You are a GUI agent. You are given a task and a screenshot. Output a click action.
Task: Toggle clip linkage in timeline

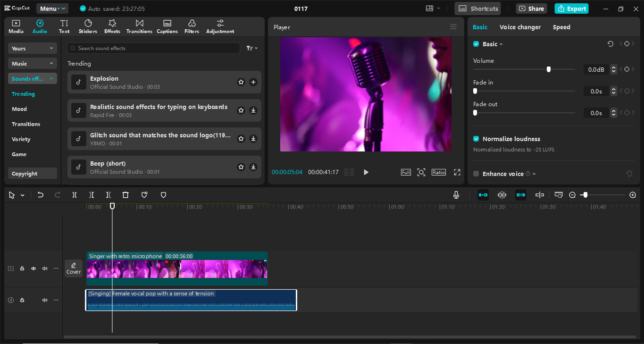521,195
